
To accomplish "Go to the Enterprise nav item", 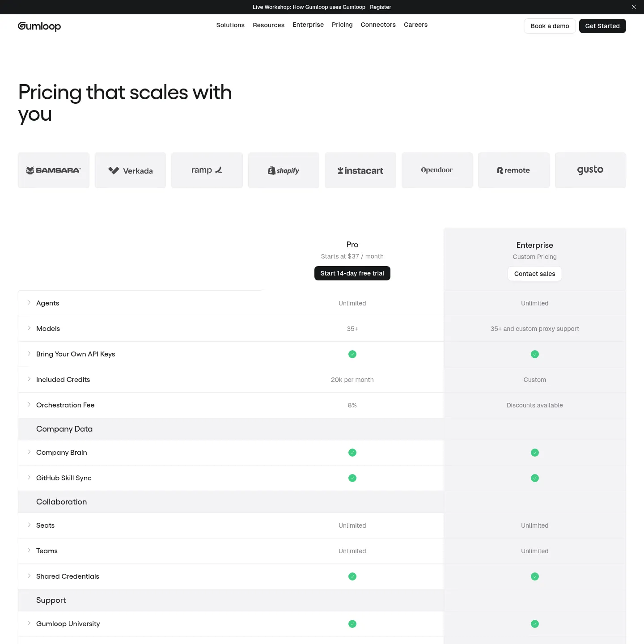I will pyautogui.click(x=308, y=25).
